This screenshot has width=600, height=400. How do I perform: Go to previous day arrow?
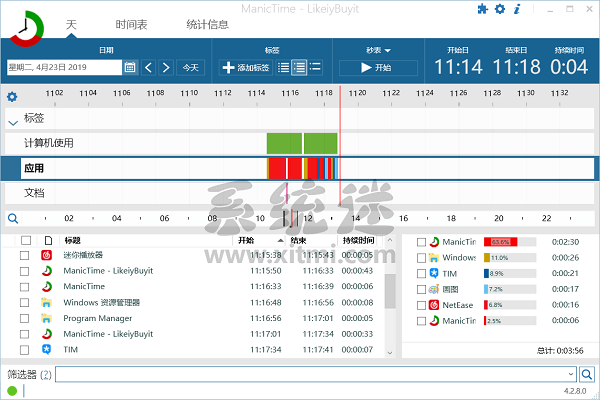(x=148, y=67)
